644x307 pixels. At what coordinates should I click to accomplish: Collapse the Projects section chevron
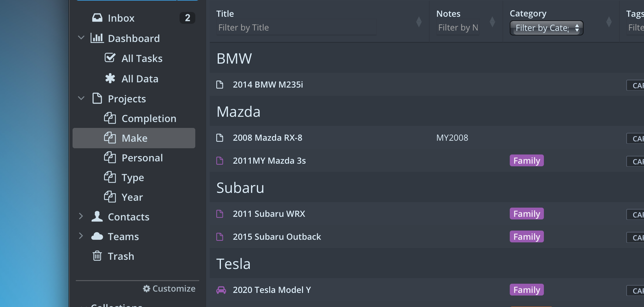tap(81, 98)
